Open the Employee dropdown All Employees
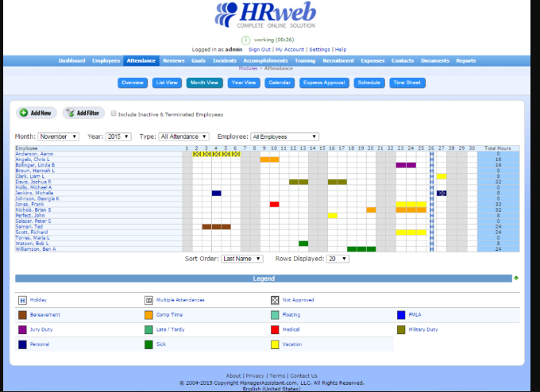This screenshot has width=540, height=392. click(285, 136)
